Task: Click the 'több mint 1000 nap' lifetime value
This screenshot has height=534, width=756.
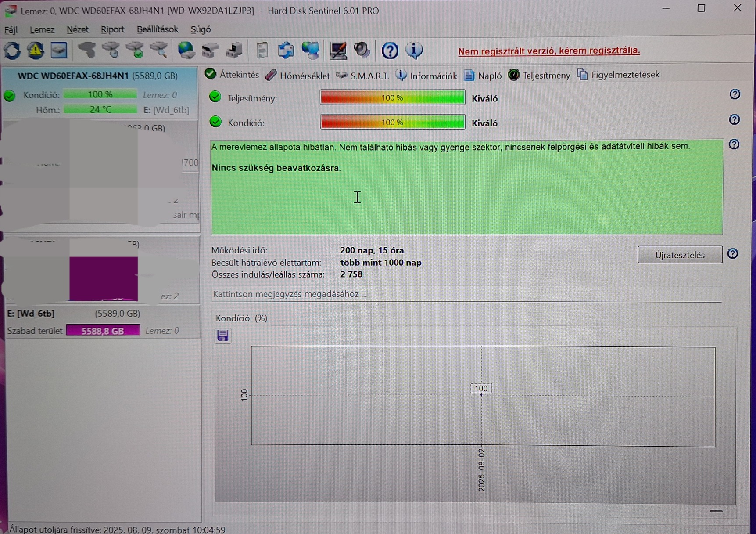Action: point(381,263)
